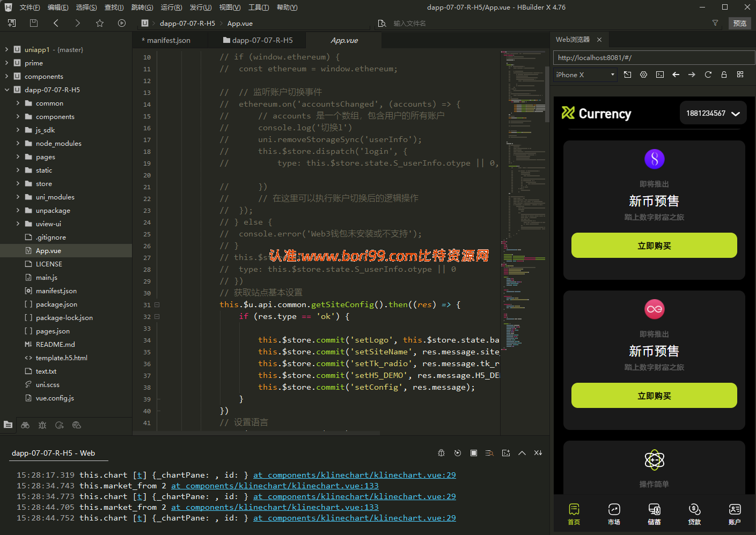Open browser devtools console icon
This screenshot has width=756, height=535.
coord(660,75)
